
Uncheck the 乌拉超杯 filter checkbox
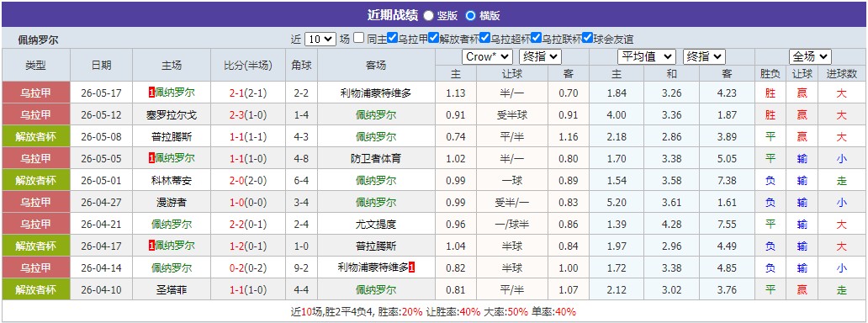tap(485, 38)
